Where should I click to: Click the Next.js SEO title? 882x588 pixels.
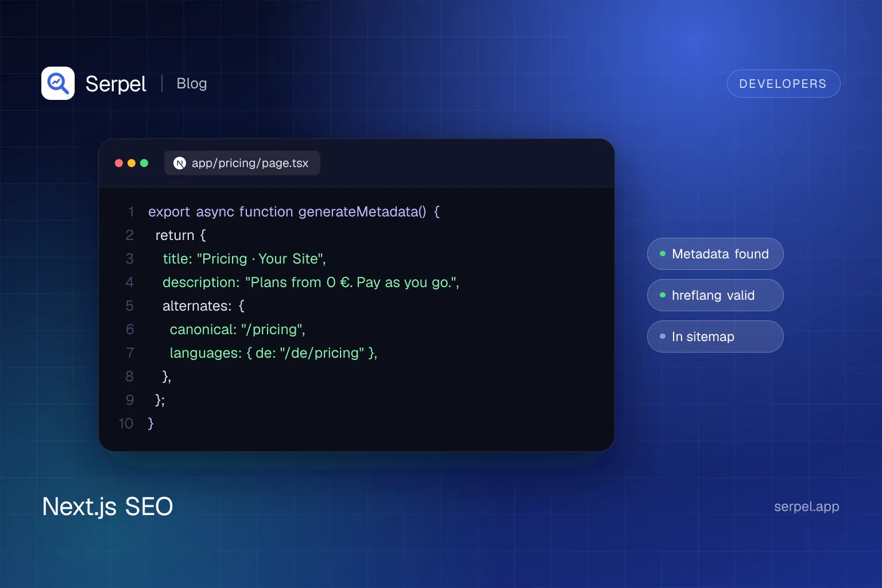[107, 506]
